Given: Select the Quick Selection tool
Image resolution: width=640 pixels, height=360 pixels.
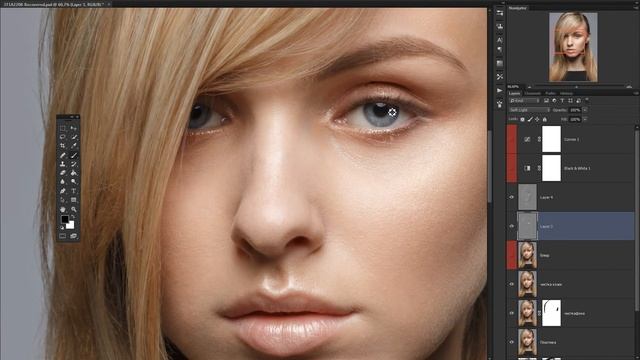Looking at the screenshot, I should (x=74, y=137).
